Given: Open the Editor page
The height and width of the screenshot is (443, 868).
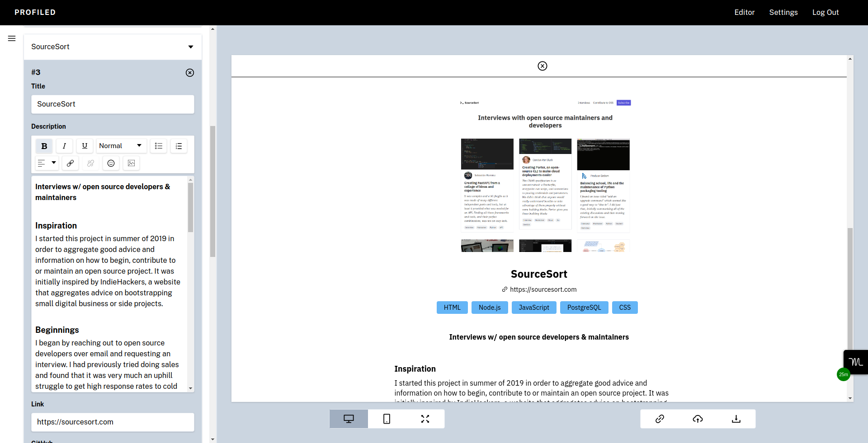Looking at the screenshot, I should pyautogui.click(x=744, y=13).
